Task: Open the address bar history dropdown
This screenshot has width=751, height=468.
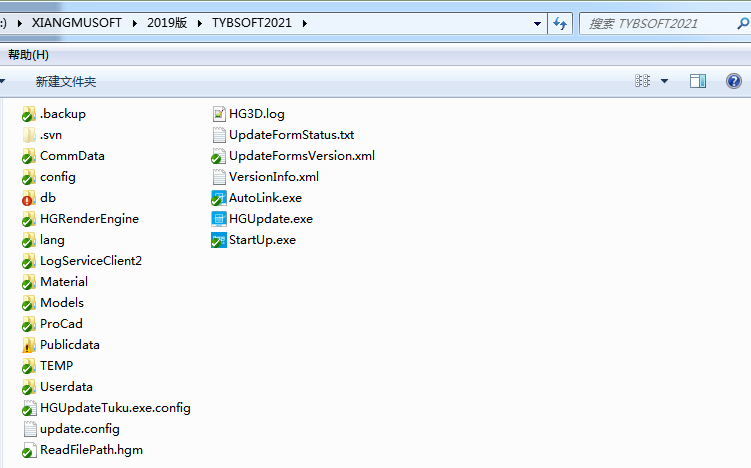Action: pos(537,23)
